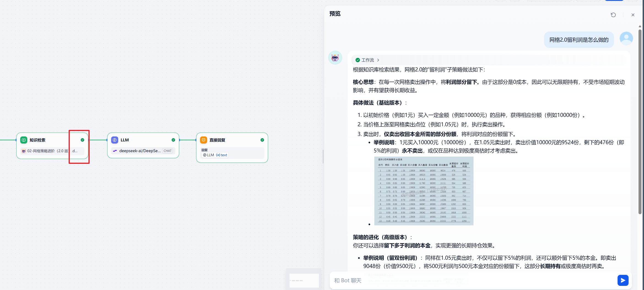Click the blue send message icon
The image size is (644, 290).
click(x=623, y=280)
